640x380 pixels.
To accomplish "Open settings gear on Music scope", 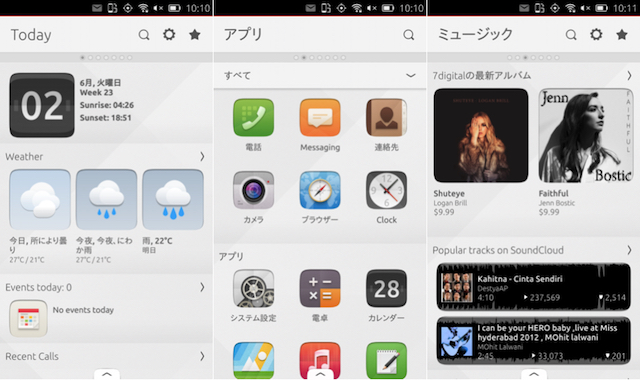I will point(596,34).
